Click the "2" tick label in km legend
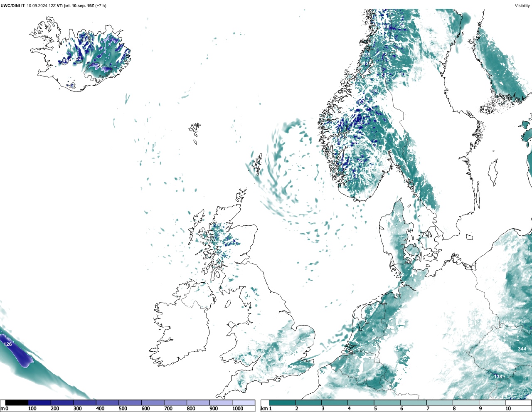The image size is (532, 412). [x=296, y=409]
